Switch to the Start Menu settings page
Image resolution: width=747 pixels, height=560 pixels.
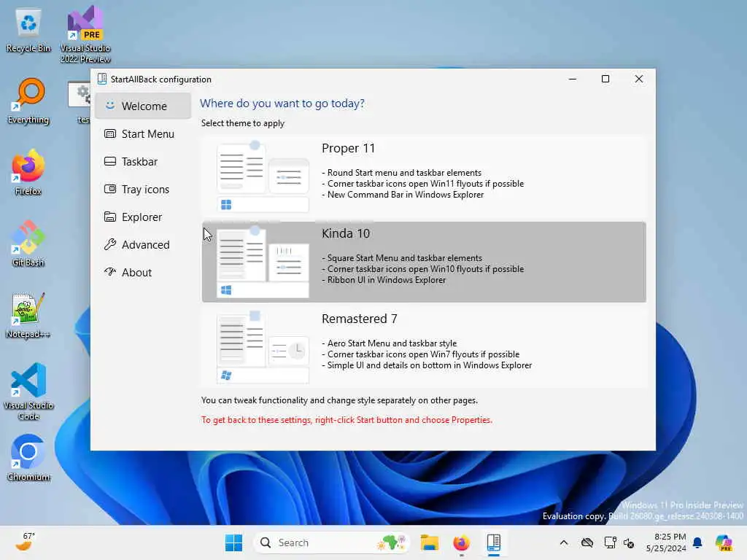pos(143,134)
